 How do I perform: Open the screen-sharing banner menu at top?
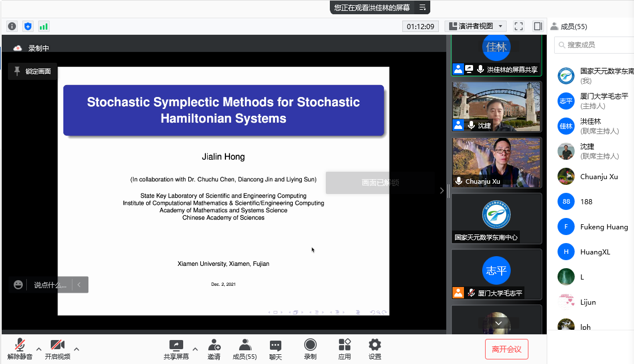click(x=423, y=7)
